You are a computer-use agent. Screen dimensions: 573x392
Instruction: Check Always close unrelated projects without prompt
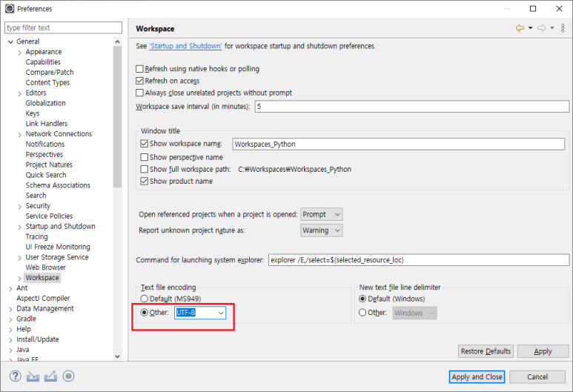coord(139,93)
